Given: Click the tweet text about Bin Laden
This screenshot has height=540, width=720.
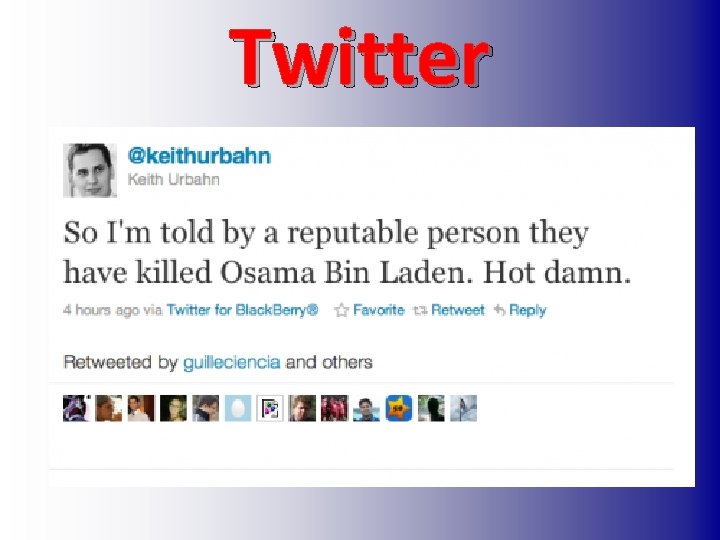Looking at the screenshot, I should [347, 253].
